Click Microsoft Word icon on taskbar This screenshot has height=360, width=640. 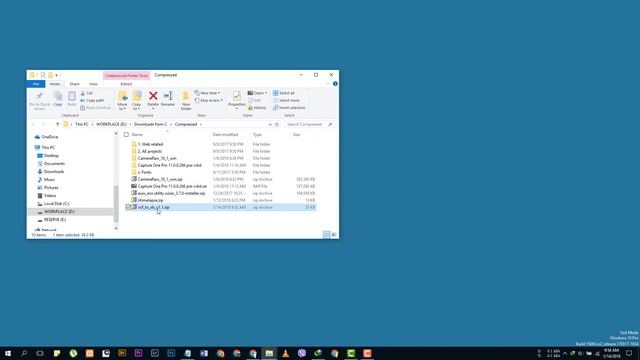click(x=204, y=353)
